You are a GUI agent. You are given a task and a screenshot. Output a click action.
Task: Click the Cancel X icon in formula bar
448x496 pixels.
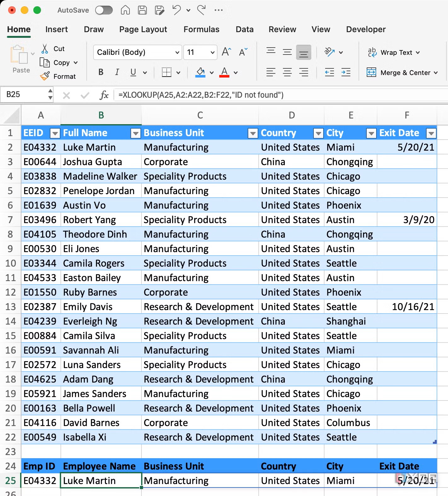pos(66,95)
